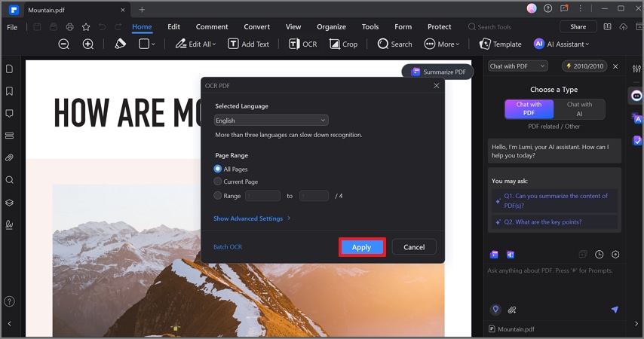Open the Edit All dropdown
644x339 pixels.
pos(195,44)
